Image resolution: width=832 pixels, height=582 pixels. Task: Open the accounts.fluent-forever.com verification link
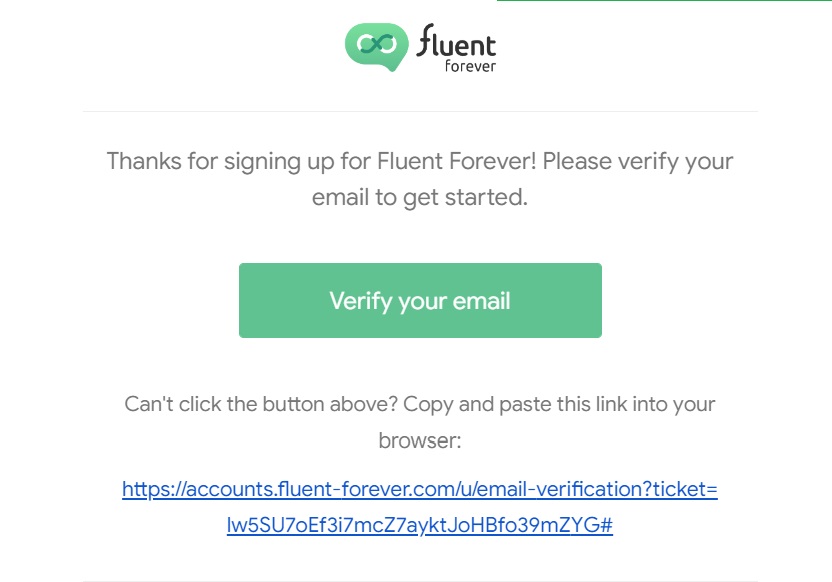click(x=419, y=490)
